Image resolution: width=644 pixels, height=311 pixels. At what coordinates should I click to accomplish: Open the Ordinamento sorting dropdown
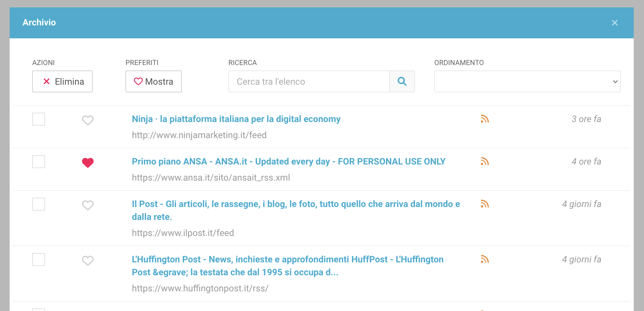527,81
